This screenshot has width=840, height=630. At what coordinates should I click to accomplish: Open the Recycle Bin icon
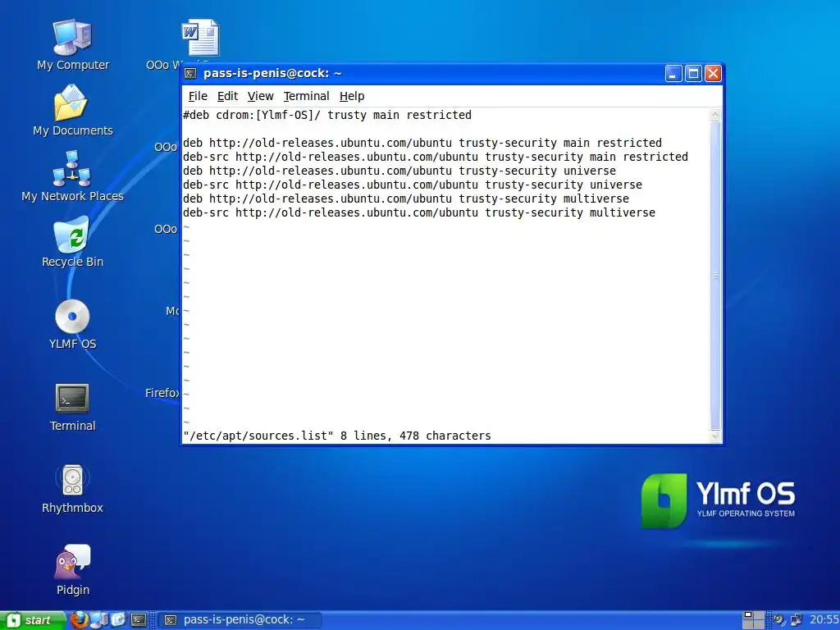pos(72,242)
